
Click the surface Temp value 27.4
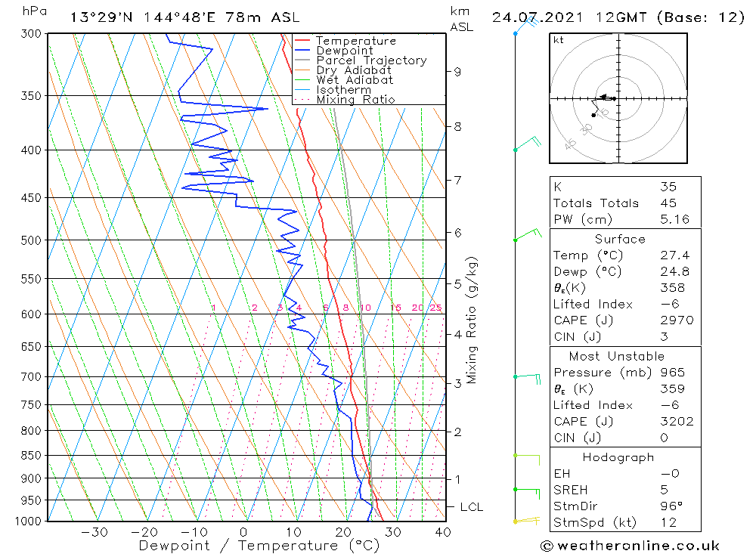pos(674,255)
